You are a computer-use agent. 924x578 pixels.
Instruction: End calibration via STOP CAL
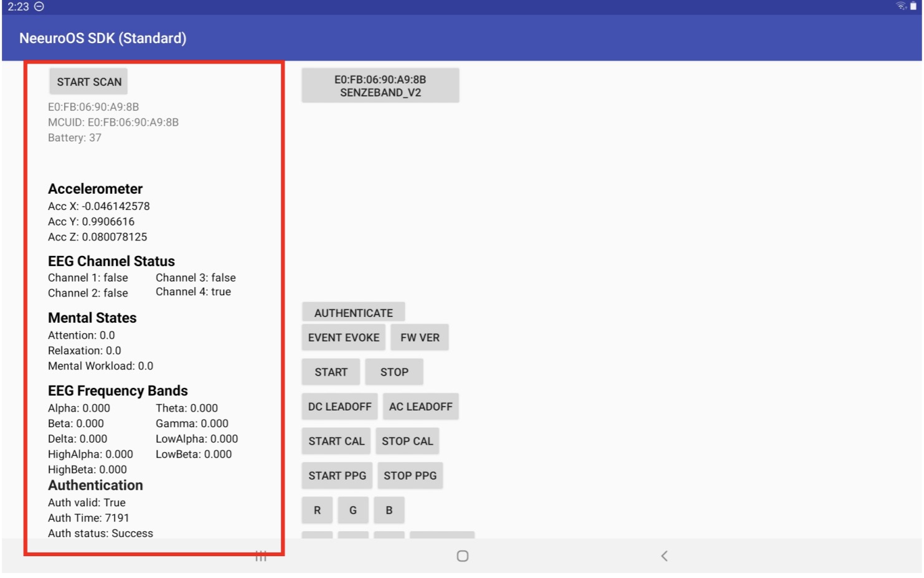point(407,441)
